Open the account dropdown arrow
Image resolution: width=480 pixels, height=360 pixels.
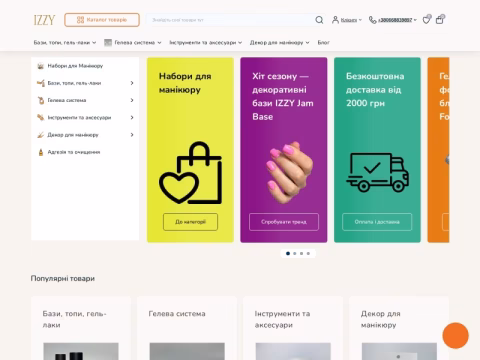360,20
